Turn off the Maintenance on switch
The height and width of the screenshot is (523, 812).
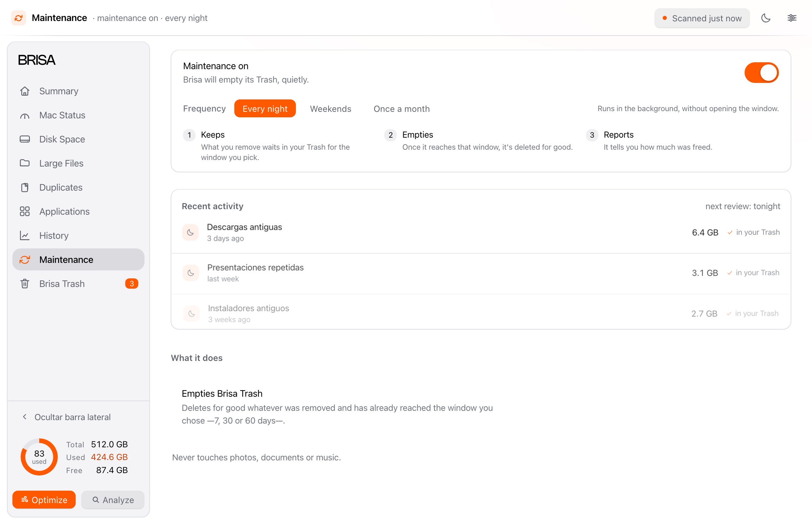tap(761, 73)
